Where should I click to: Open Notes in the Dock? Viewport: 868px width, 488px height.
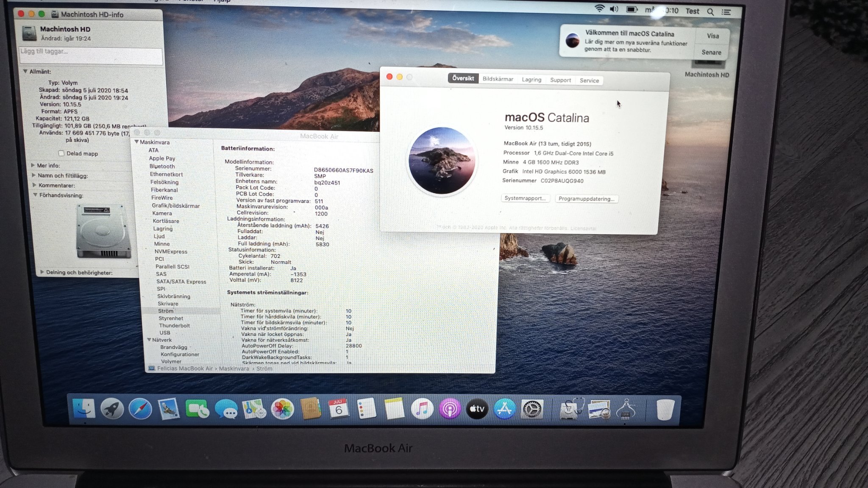(394, 409)
